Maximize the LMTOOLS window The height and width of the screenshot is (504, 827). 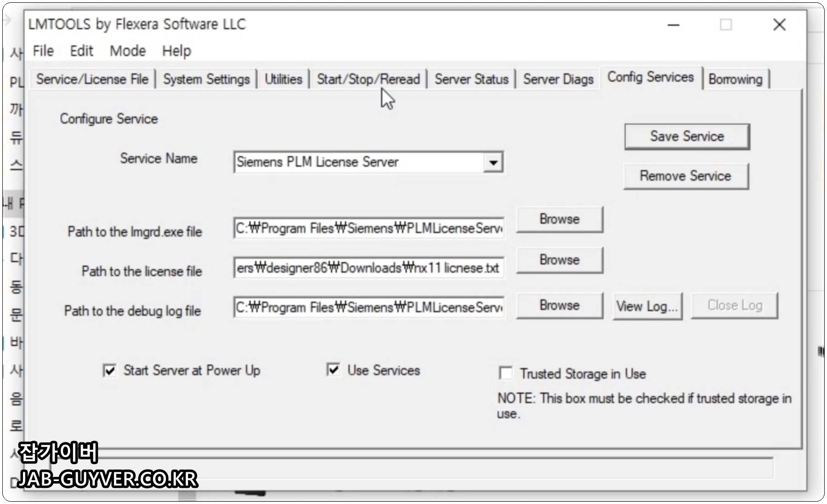[726, 25]
